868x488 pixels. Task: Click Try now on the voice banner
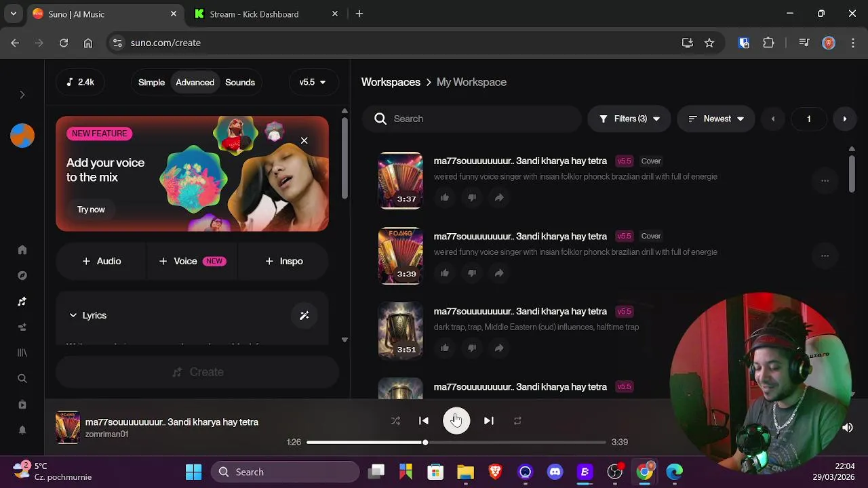[x=91, y=209]
